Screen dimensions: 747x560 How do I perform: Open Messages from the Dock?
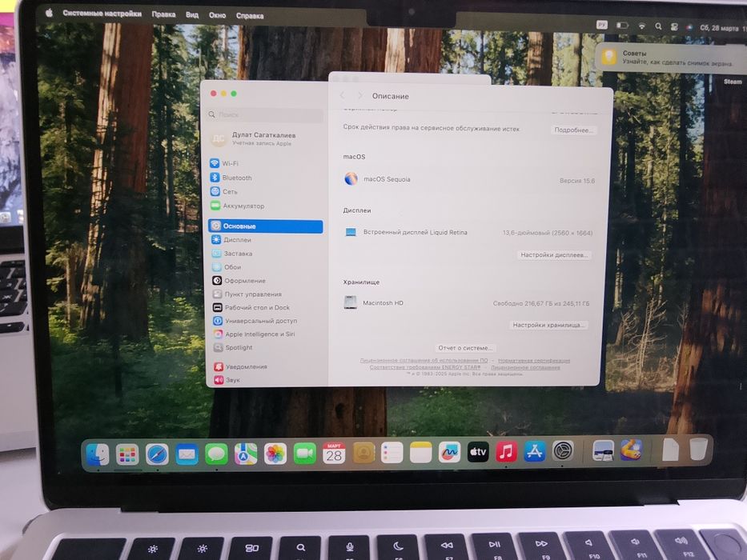pyautogui.click(x=216, y=454)
